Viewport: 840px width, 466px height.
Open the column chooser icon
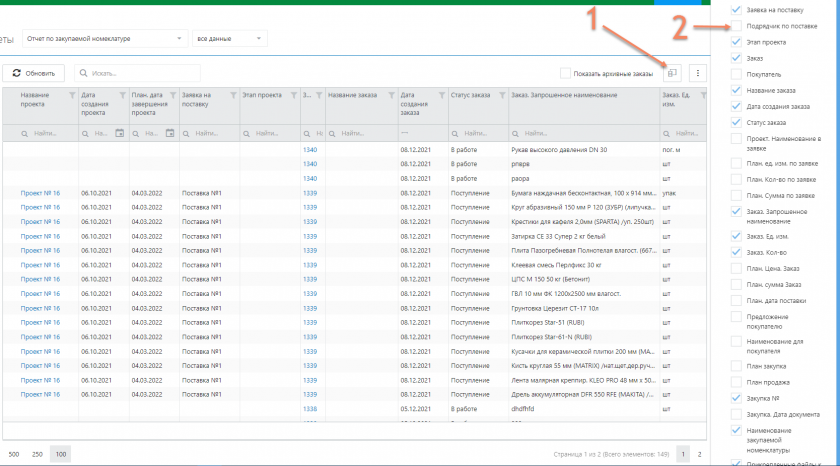pyautogui.click(x=673, y=73)
